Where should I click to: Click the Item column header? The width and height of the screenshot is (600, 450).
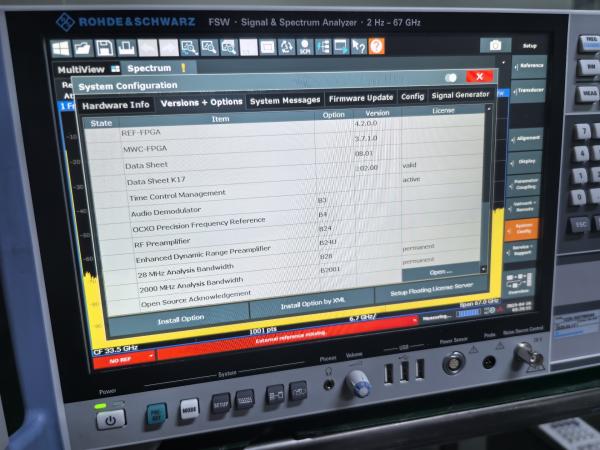pos(221,119)
